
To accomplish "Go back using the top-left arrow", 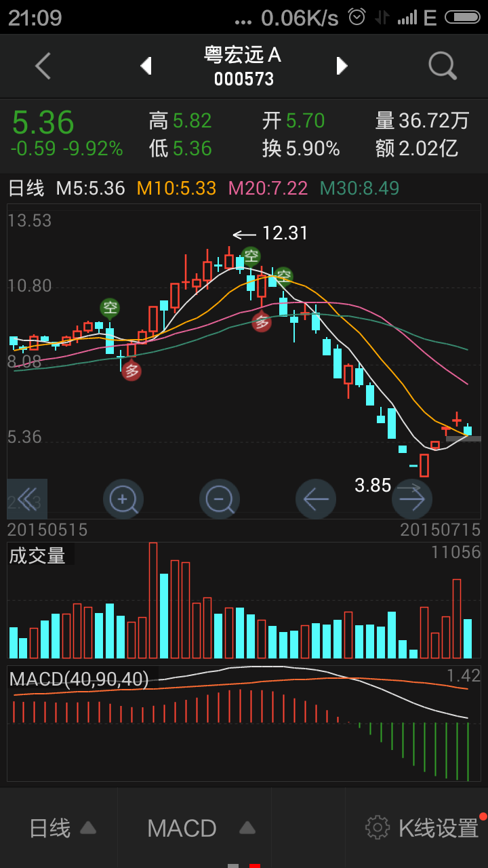I will (x=43, y=66).
